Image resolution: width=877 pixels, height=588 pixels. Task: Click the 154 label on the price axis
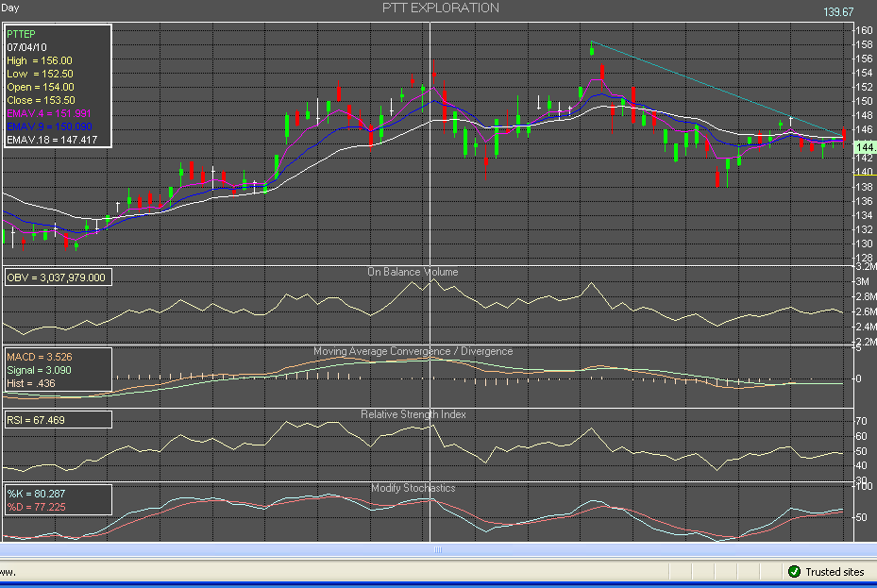[865, 73]
